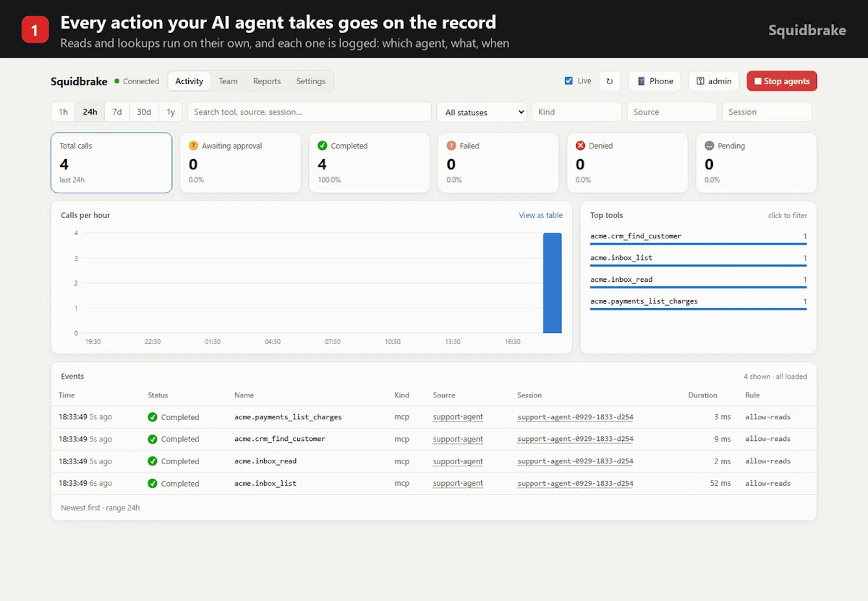Viewport: 868px width, 601px height.
Task: Open the Team tab
Action: point(228,81)
